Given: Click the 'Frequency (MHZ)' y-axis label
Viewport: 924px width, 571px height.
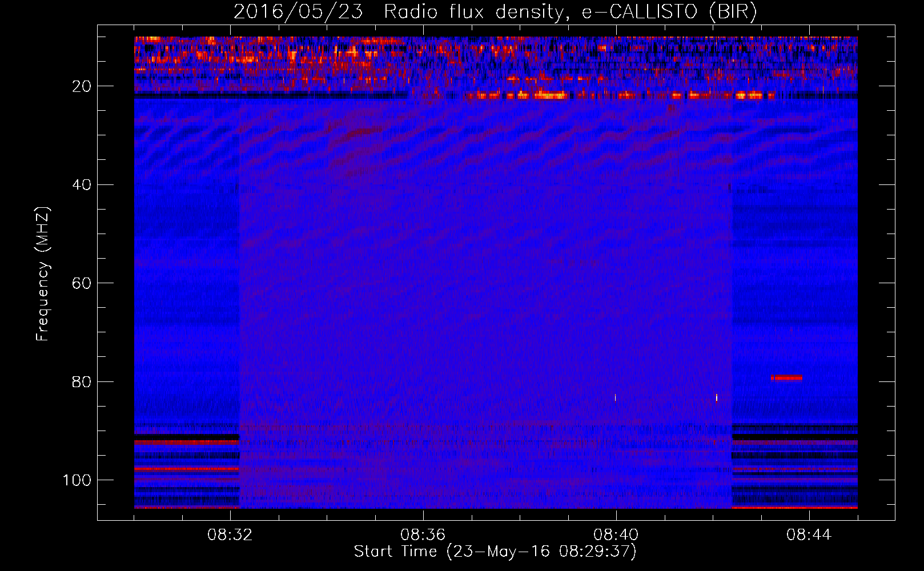Looking at the screenshot, I should tap(43, 274).
